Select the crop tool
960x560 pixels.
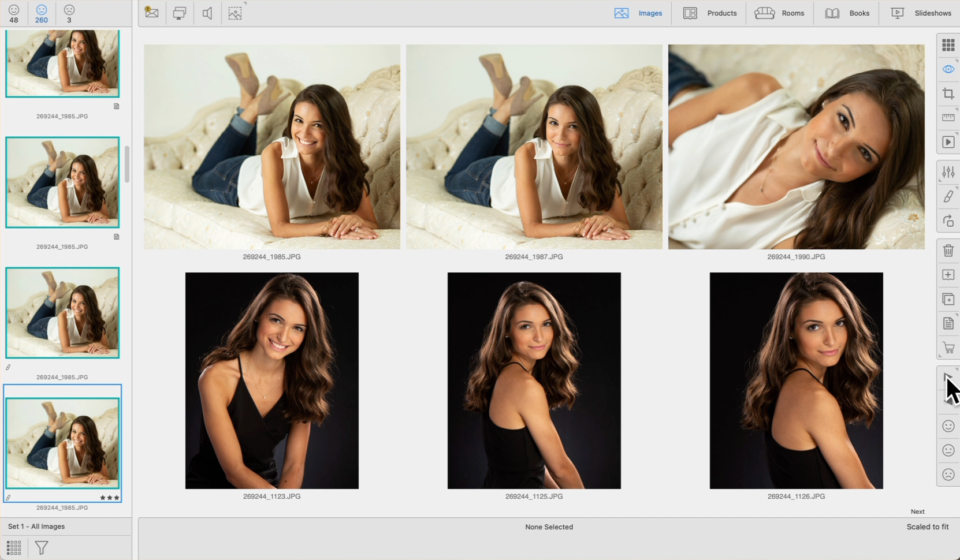(x=948, y=94)
